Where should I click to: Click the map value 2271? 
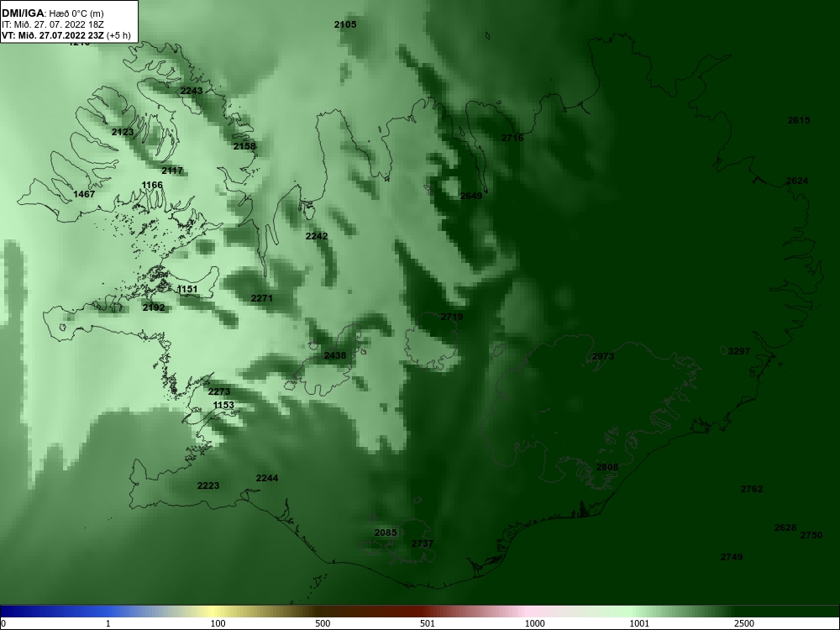click(x=262, y=298)
